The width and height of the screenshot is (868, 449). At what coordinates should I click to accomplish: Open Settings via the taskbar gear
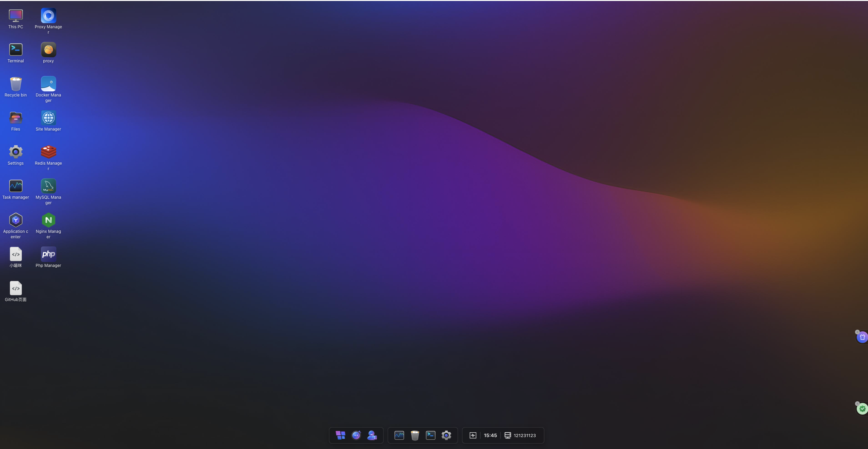click(446, 435)
